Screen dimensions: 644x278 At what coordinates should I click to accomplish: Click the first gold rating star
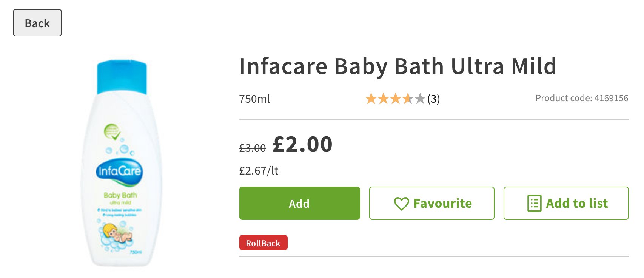click(x=371, y=99)
